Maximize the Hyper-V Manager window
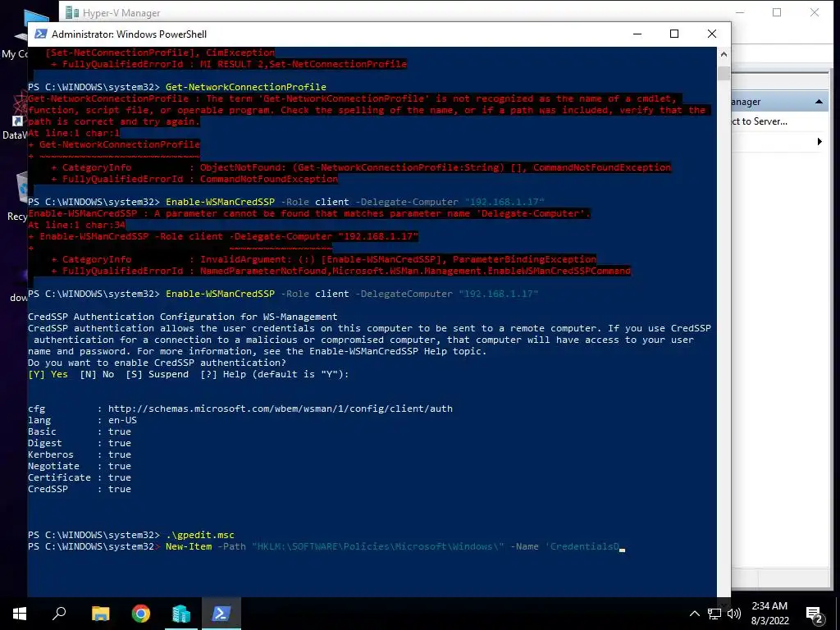Image resolution: width=840 pixels, height=630 pixels. click(x=777, y=12)
